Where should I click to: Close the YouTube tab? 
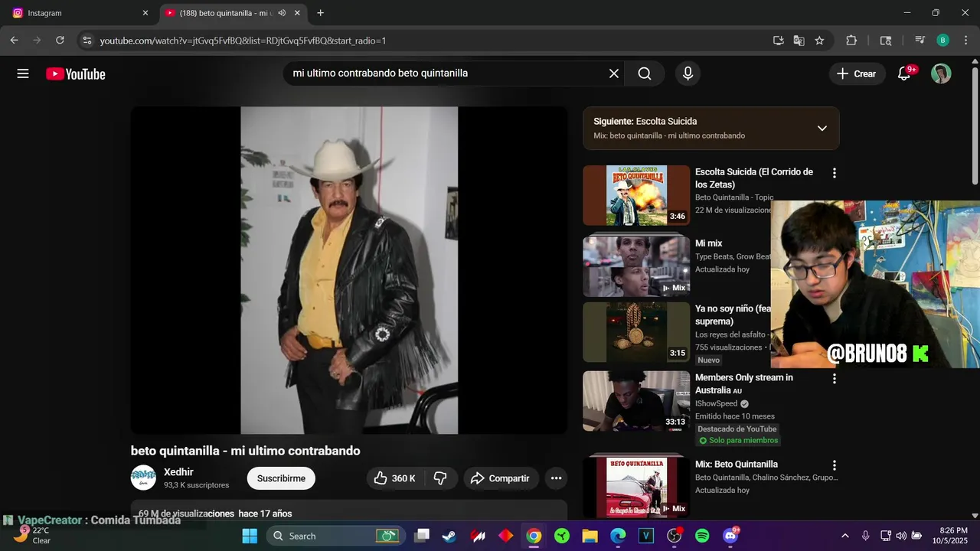pos(298,13)
